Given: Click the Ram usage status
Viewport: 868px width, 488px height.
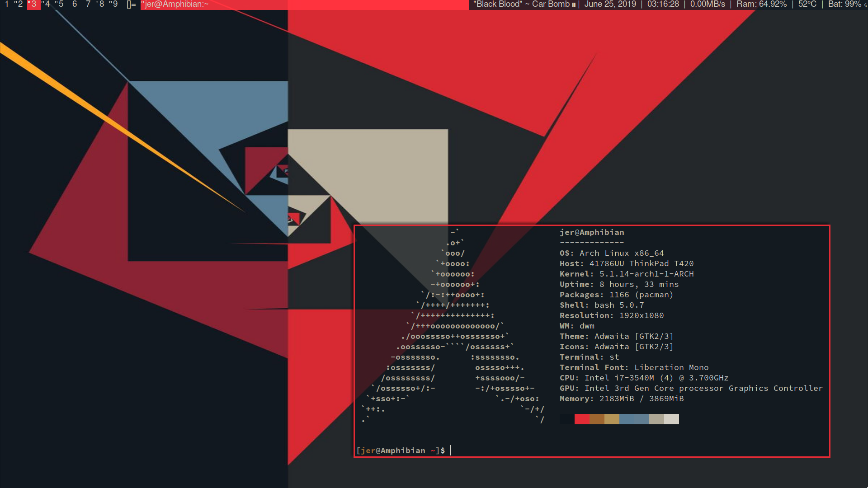Looking at the screenshot, I should pyautogui.click(x=761, y=5).
